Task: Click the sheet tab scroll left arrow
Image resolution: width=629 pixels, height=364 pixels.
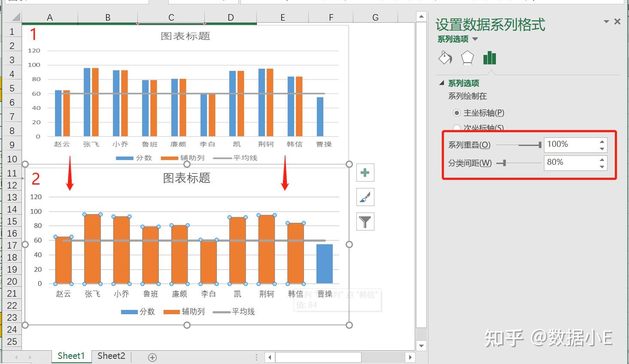Action: click(x=17, y=357)
